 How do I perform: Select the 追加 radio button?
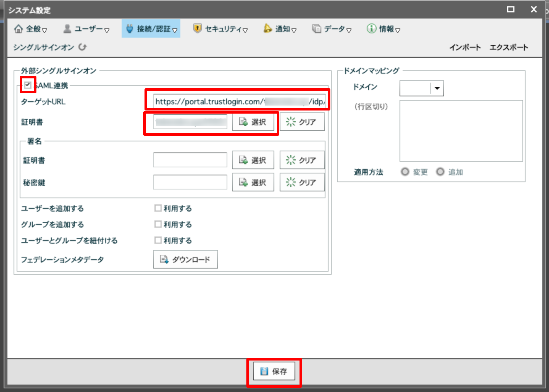point(440,172)
